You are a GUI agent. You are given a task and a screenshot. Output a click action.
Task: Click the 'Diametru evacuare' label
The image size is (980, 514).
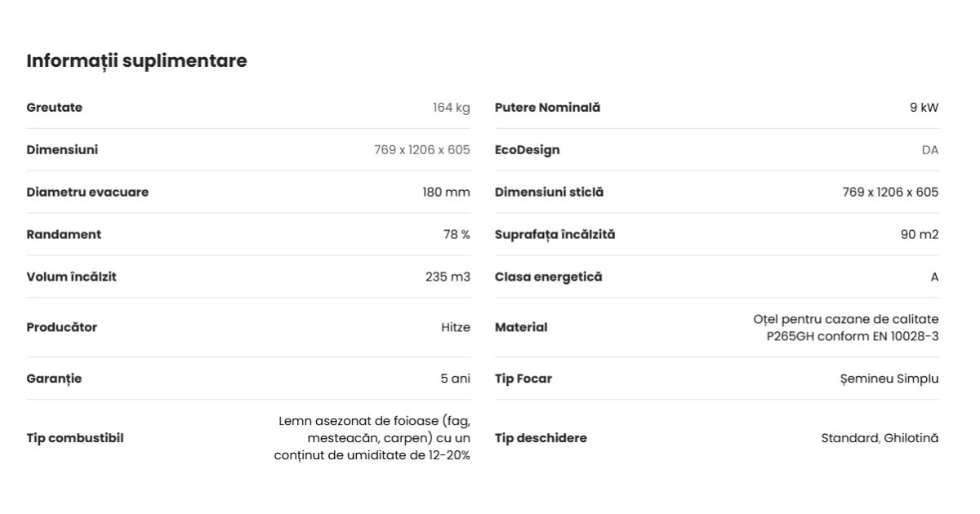click(87, 193)
